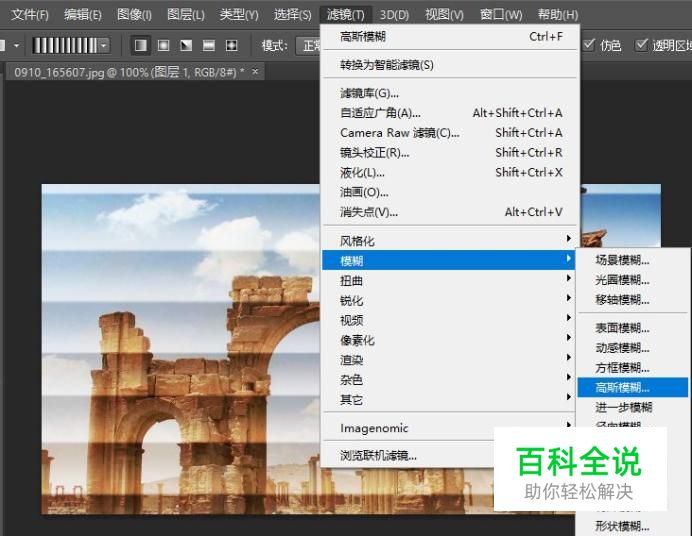The width and height of the screenshot is (692, 536).
Task: Expand the 像素化 submenu
Action: tap(448, 340)
